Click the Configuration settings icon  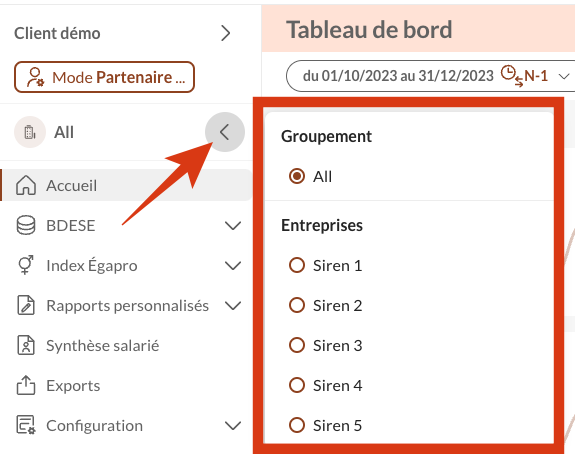(x=26, y=425)
